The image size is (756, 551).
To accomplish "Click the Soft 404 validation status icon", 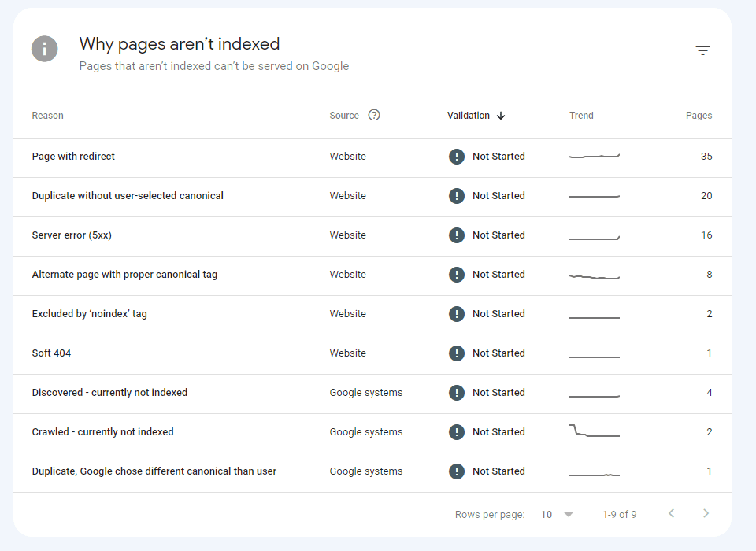I will click(457, 353).
